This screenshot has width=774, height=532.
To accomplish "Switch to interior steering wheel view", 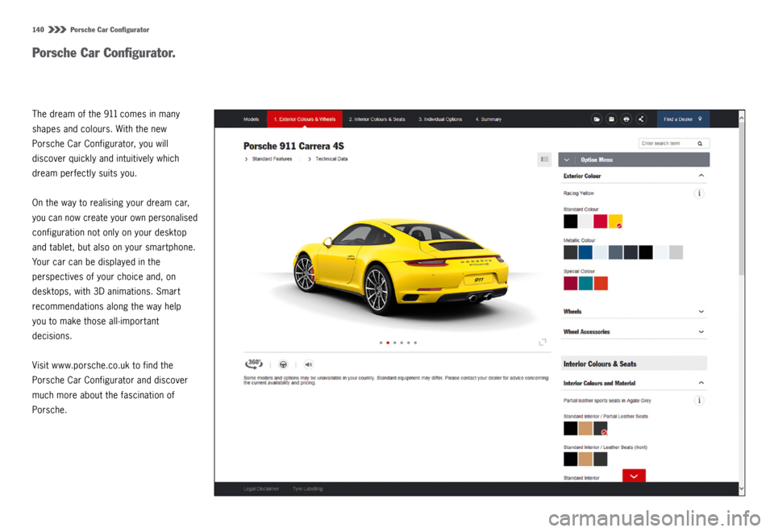I will pos(283,364).
